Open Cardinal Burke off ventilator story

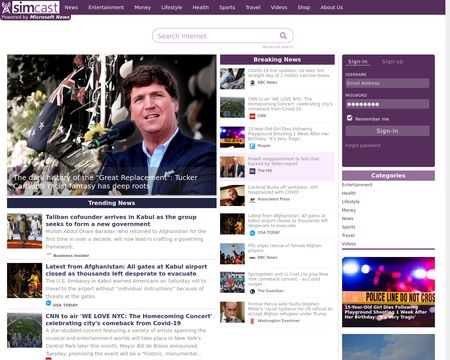283,190
